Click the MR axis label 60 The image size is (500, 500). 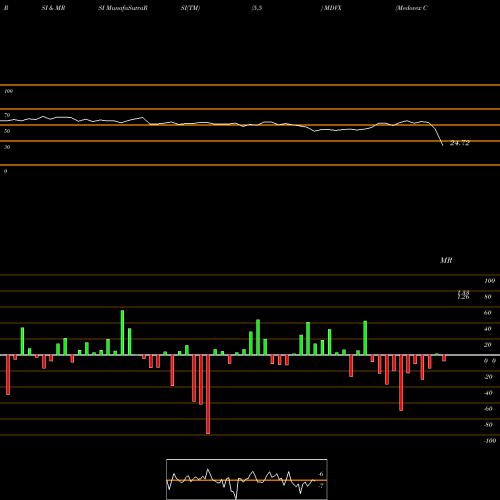pos(488,313)
